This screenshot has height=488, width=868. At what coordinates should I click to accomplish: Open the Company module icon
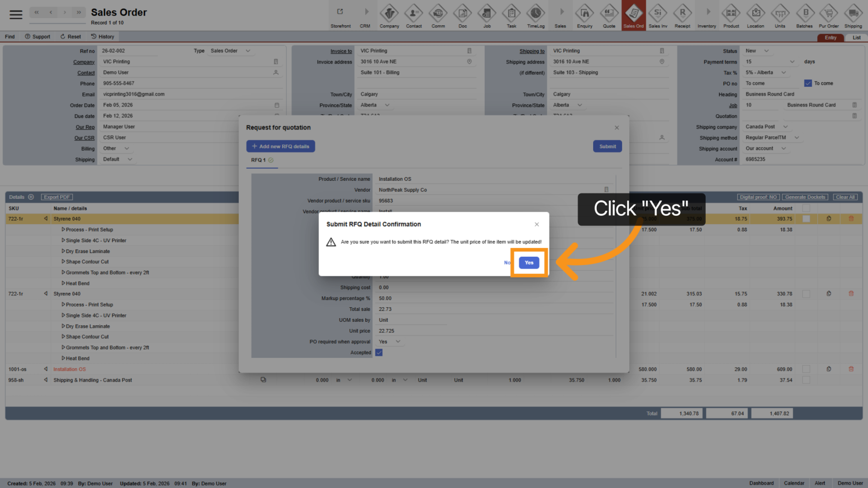[x=389, y=17]
